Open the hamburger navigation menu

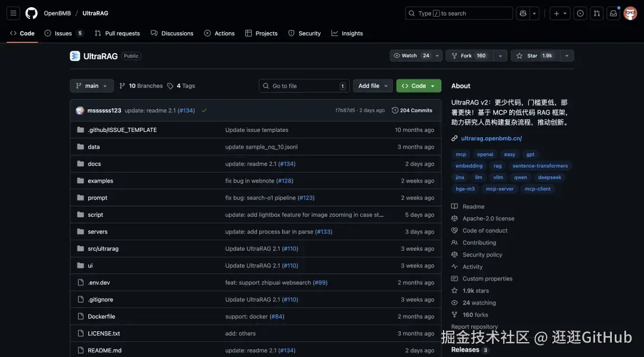point(13,13)
